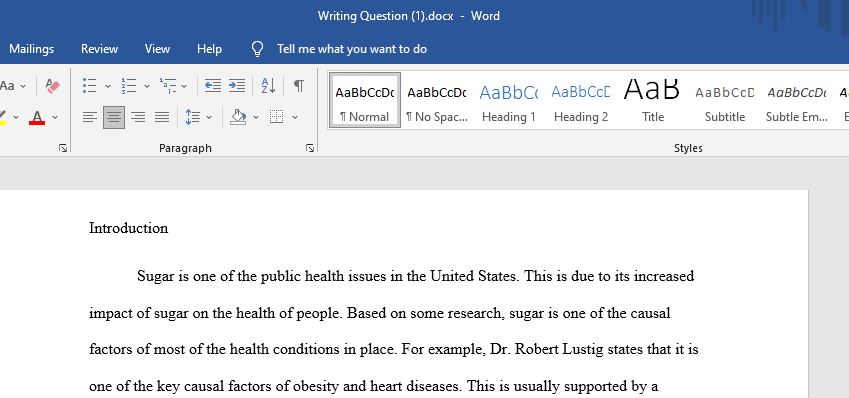Apply the Heading 2 style
Viewport: 849px width, 398px height.
click(580, 100)
